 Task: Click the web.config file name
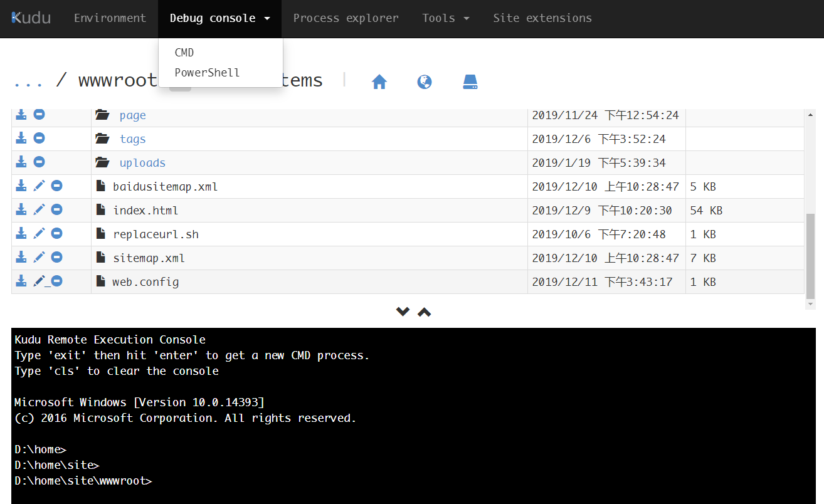pyautogui.click(x=145, y=282)
